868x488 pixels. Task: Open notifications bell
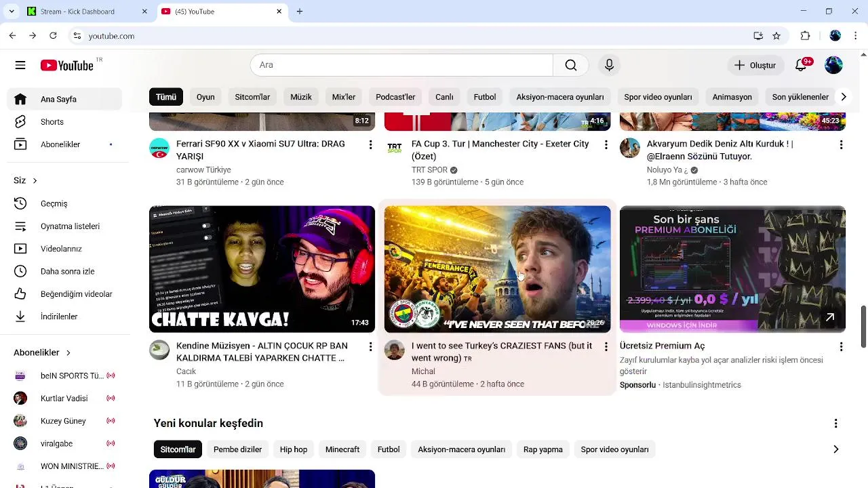click(802, 65)
